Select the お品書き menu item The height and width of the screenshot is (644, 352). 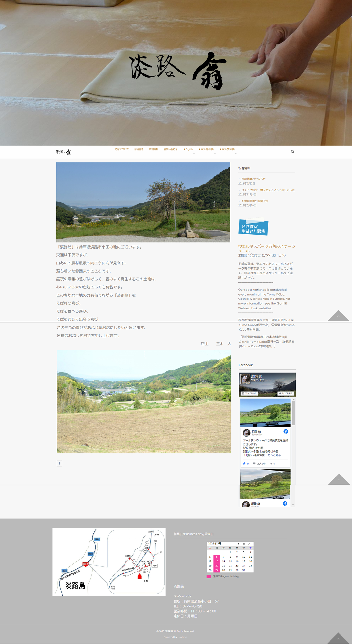click(x=139, y=149)
